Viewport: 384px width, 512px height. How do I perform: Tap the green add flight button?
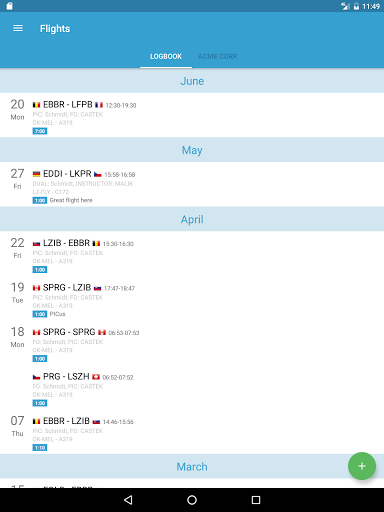click(x=362, y=466)
